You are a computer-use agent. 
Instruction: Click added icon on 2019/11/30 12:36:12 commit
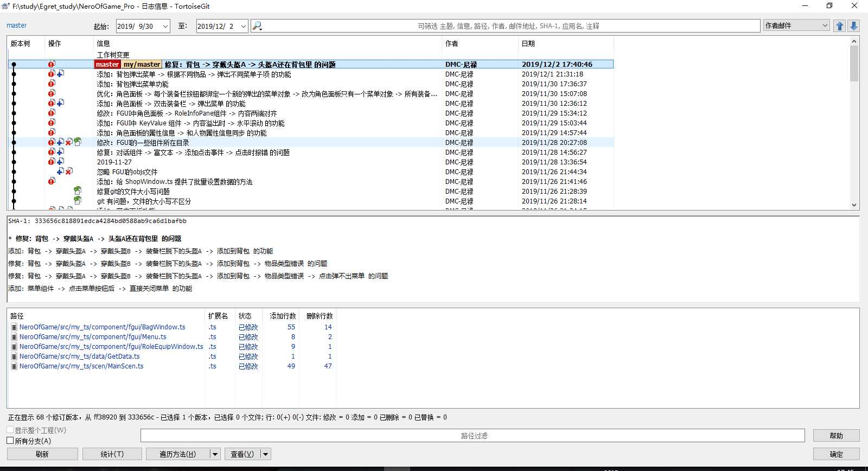coord(60,103)
